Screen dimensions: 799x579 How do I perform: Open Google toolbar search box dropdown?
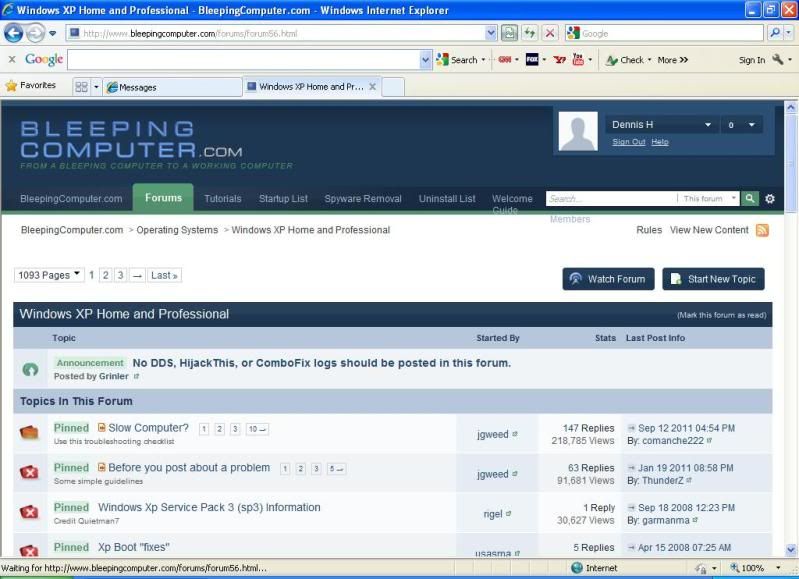[425, 60]
